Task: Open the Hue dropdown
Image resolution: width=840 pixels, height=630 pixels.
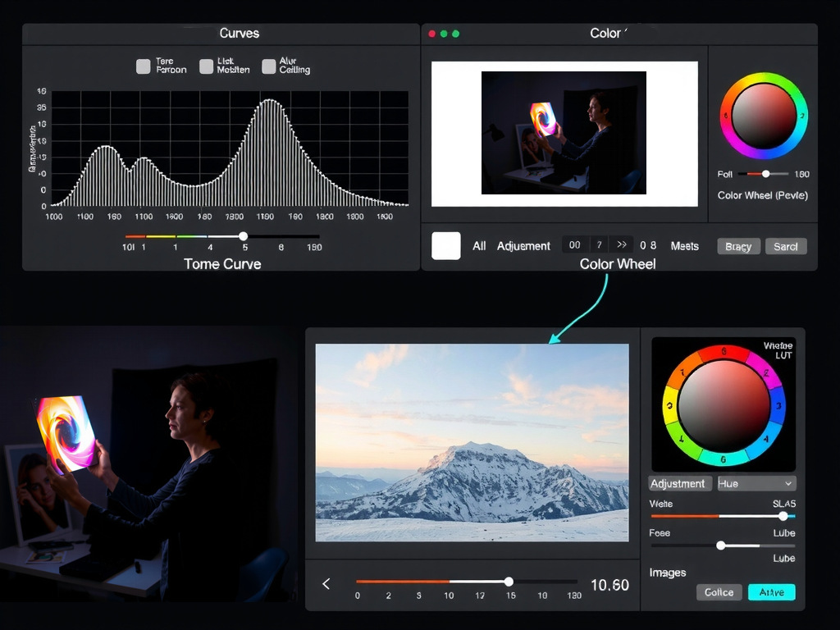Action: 756,484
